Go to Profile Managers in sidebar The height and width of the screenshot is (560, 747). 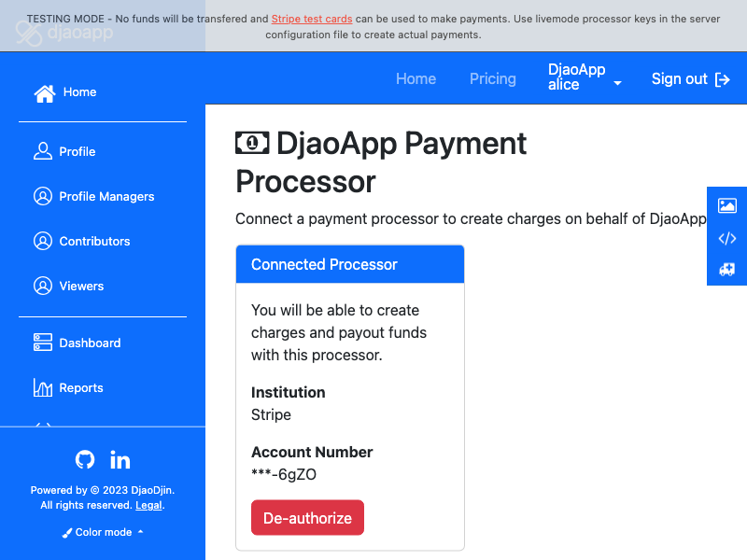tap(94, 196)
